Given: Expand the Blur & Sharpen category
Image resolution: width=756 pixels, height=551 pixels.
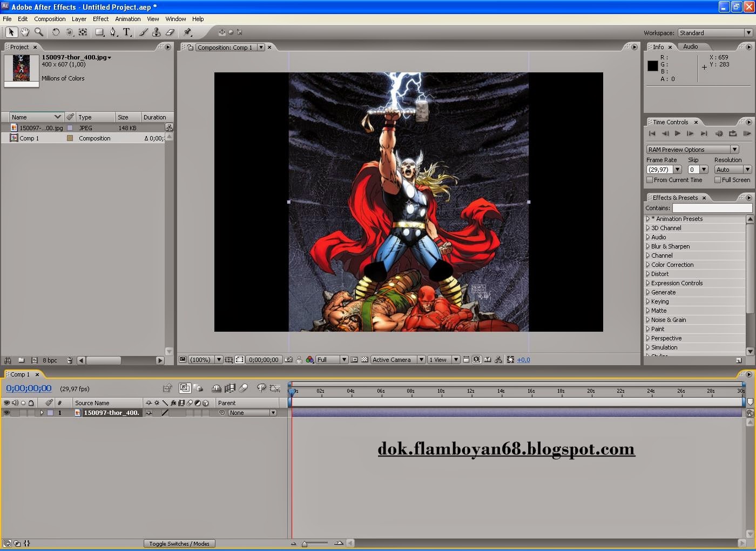Looking at the screenshot, I should coord(648,246).
